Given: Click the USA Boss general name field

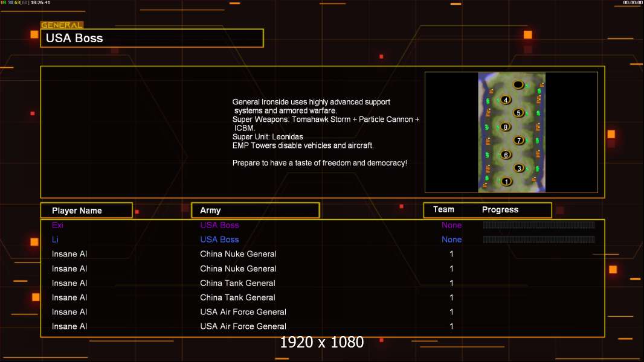Looking at the screenshot, I should (x=152, y=38).
